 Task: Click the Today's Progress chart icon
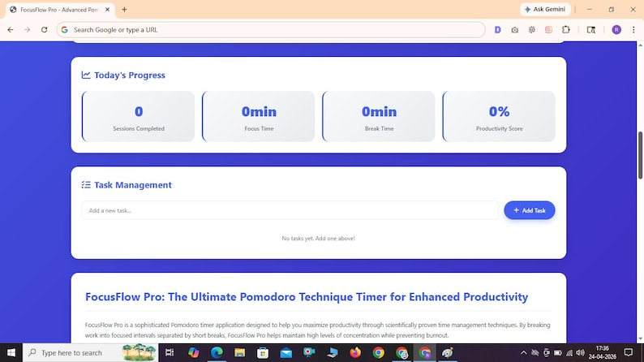pyautogui.click(x=86, y=75)
